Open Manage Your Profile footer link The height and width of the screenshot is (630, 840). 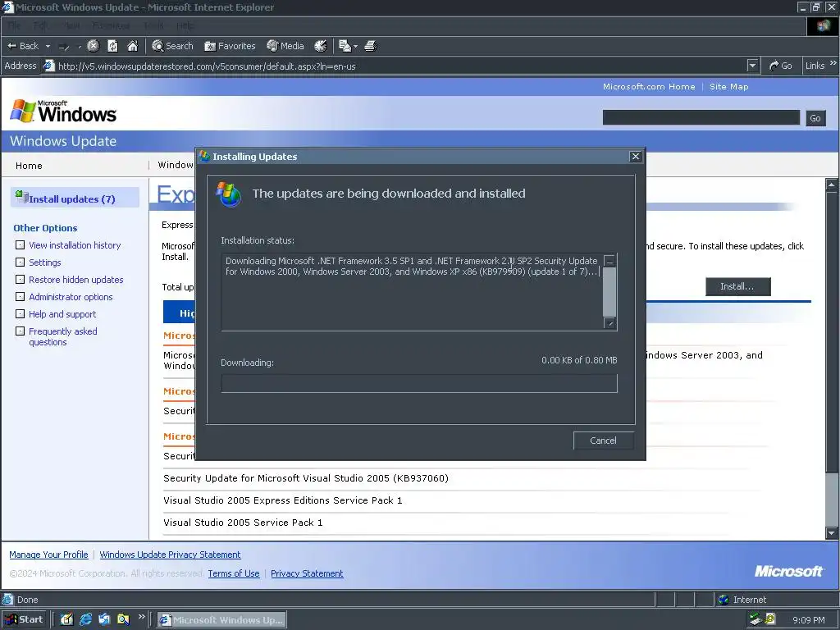coord(48,555)
